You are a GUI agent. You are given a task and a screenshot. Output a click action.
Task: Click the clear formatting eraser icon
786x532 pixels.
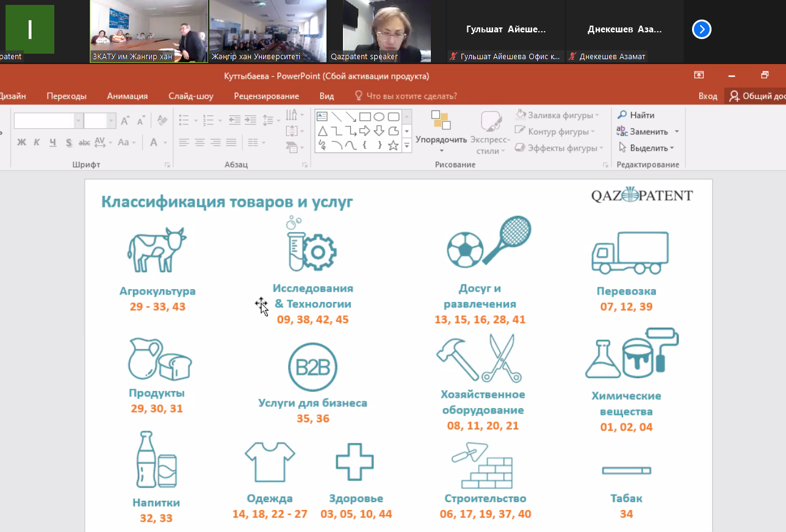162,121
